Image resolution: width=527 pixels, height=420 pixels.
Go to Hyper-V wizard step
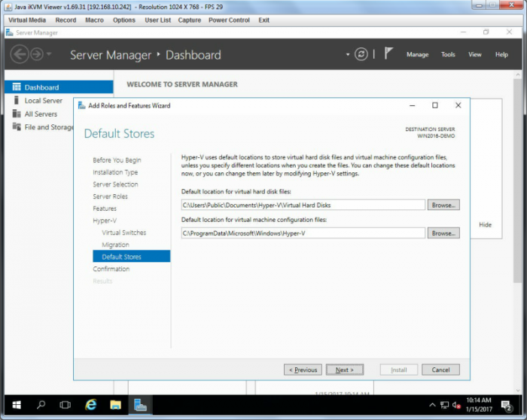pos(105,221)
